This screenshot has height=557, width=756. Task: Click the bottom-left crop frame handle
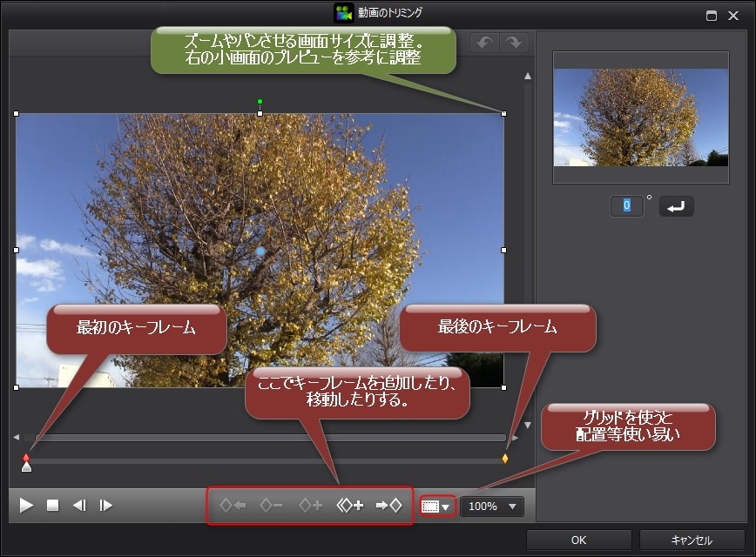click(17, 387)
